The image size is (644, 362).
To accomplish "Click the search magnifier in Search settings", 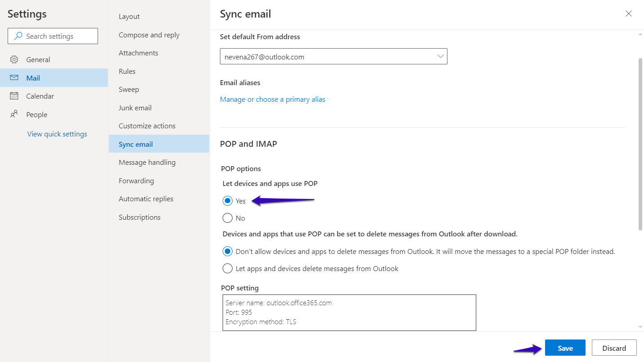I will [18, 36].
